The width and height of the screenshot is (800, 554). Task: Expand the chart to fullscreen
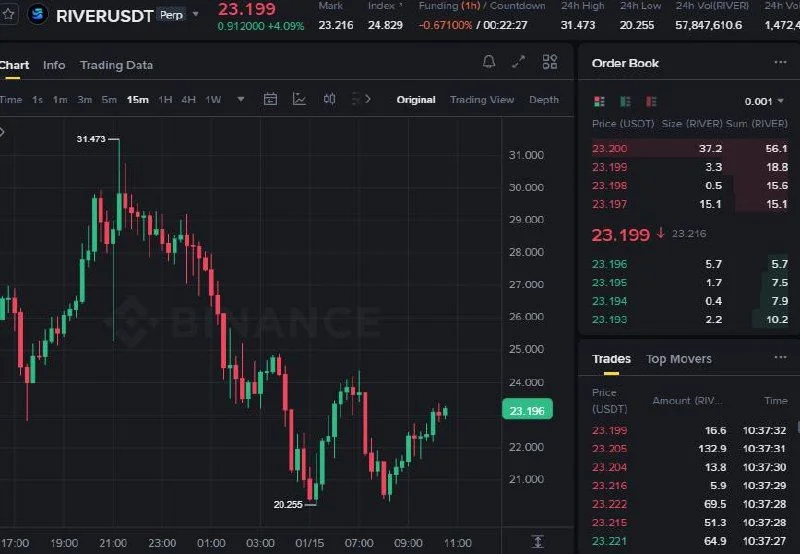pos(519,62)
